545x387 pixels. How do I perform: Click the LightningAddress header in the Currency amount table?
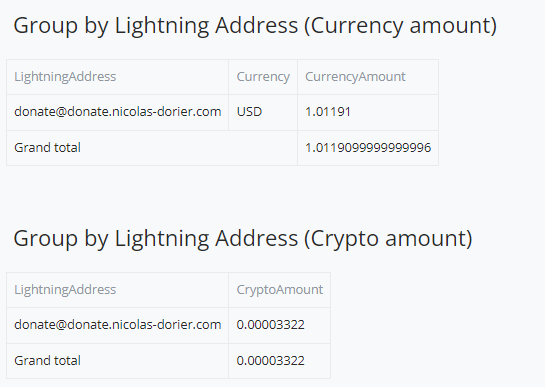click(x=65, y=76)
